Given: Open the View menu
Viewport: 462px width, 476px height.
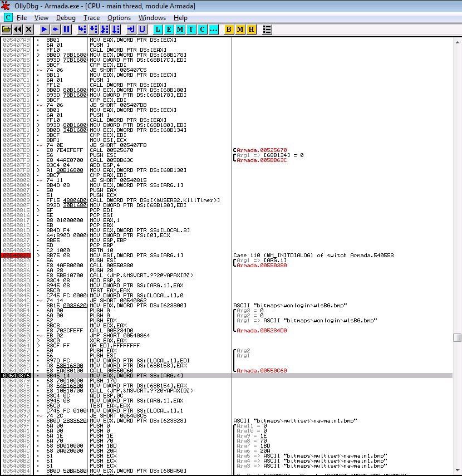Looking at the screenshot, I should [x=41, y=18].
